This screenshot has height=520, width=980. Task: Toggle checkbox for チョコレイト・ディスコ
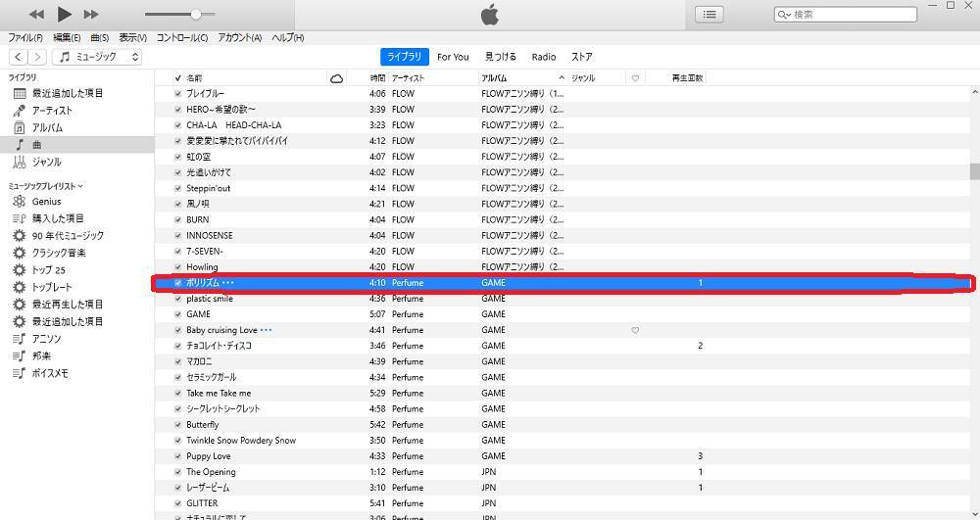(177, 346)
